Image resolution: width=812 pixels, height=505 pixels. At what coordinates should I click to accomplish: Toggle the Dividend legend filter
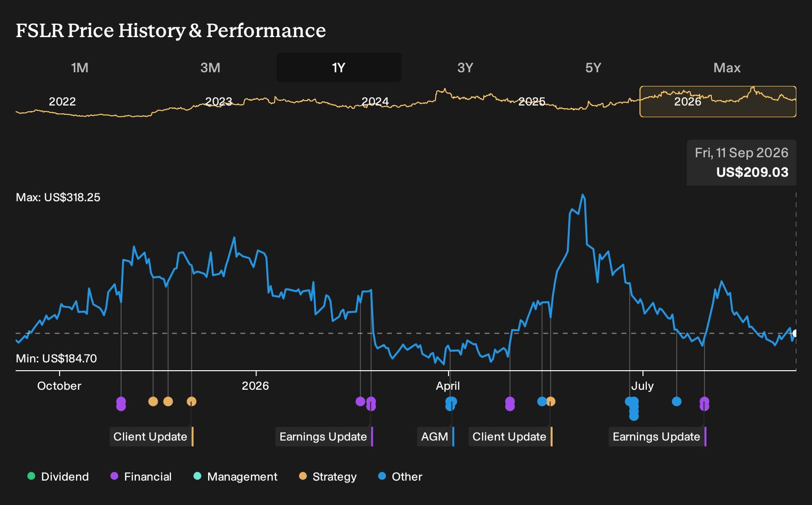58,477
